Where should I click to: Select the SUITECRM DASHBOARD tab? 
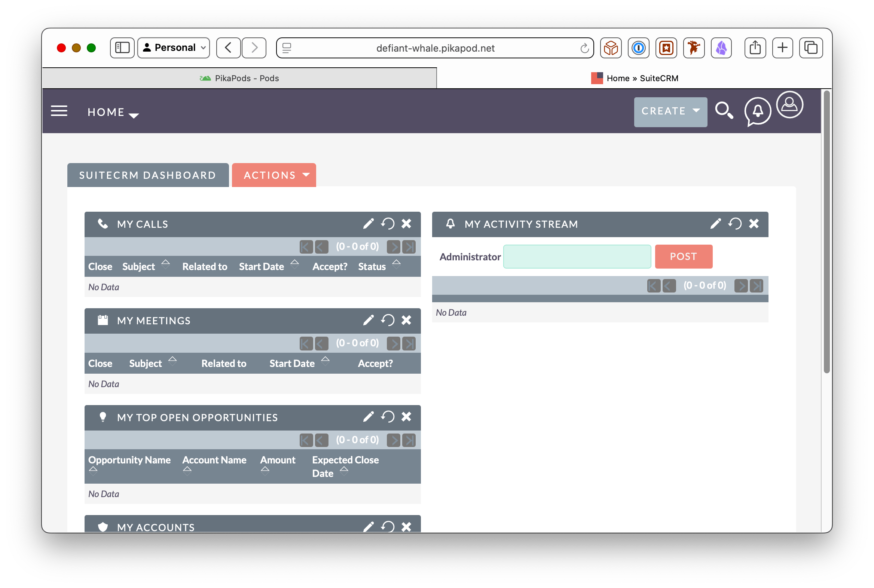pos(148,175)
